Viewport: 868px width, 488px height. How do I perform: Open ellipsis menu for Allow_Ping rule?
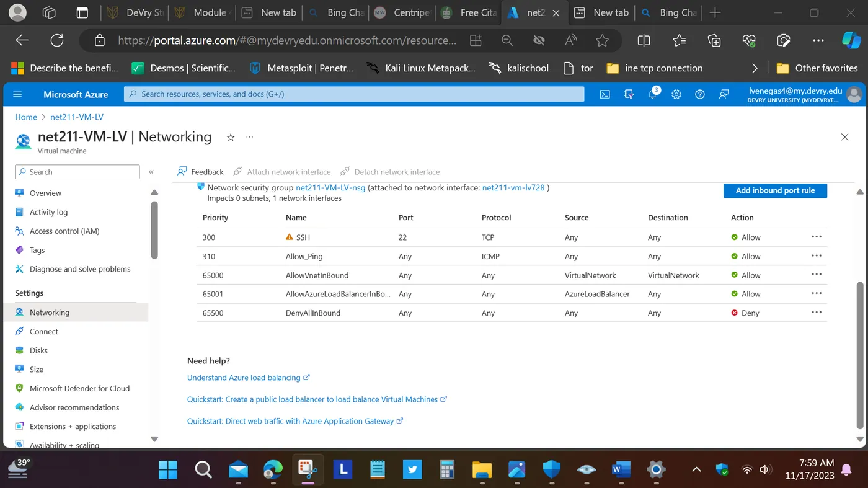tap(817, 255)
